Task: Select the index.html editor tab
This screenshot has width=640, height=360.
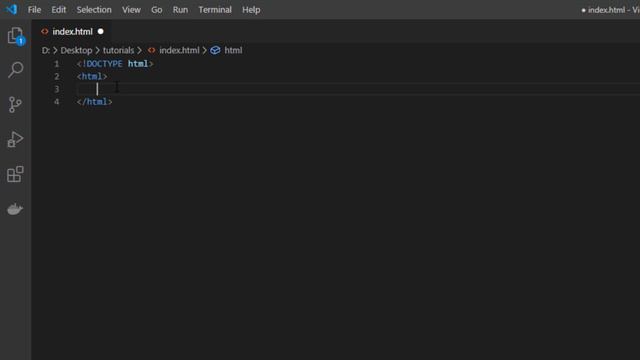Action: tap(72, 31)
